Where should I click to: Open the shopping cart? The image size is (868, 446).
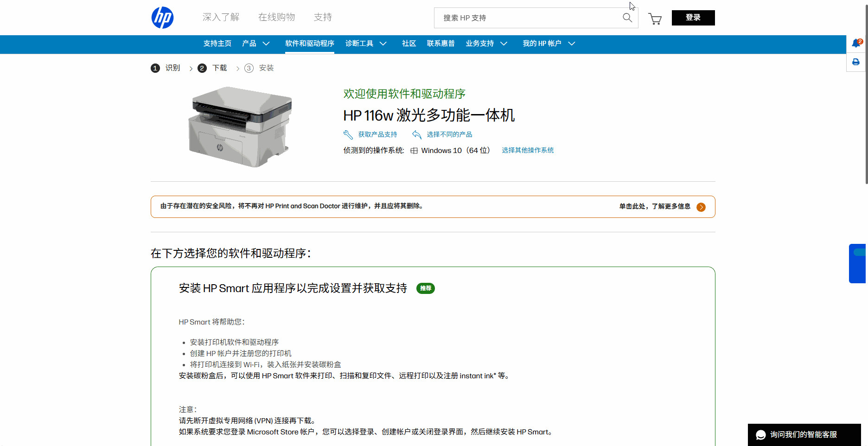click(655, 19)
